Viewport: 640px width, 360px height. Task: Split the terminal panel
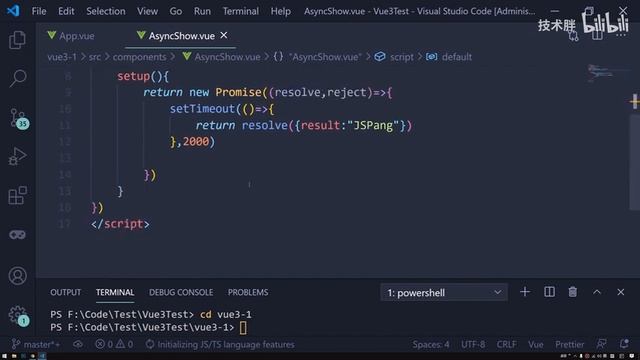pos(549,292)
